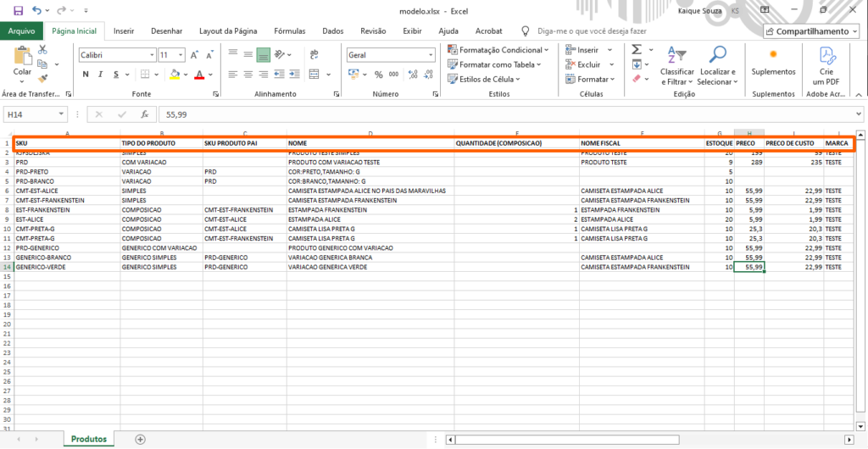Click the AutoSum sigma icon

click(637, 50)
